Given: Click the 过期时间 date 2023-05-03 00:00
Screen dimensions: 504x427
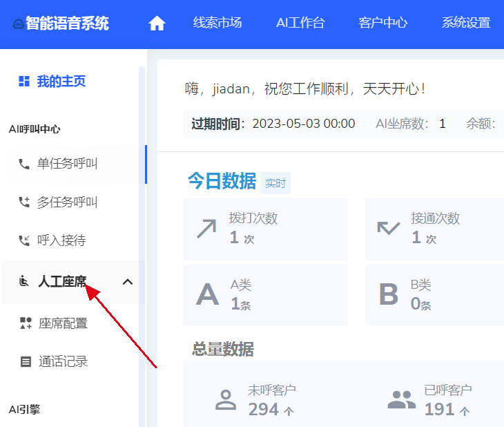Looking at the screenshot, I should 303,124.
